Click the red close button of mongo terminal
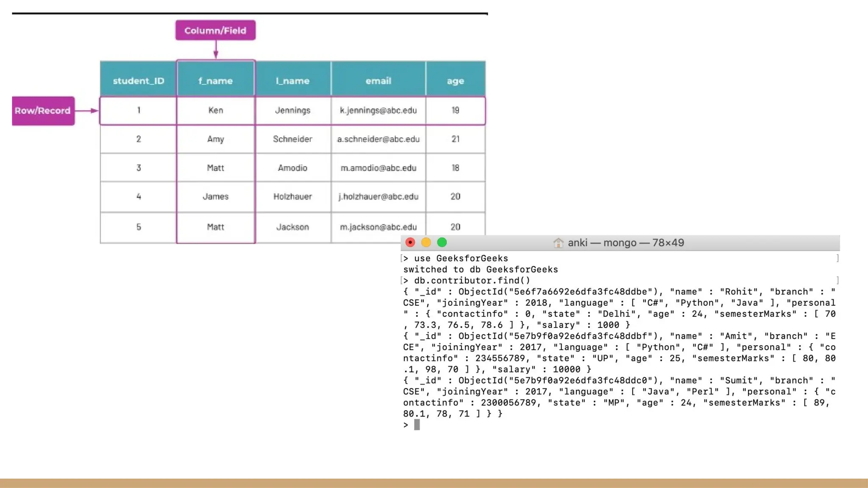The width and height of the screenshot is (868, 488). (x=410, y=242)
